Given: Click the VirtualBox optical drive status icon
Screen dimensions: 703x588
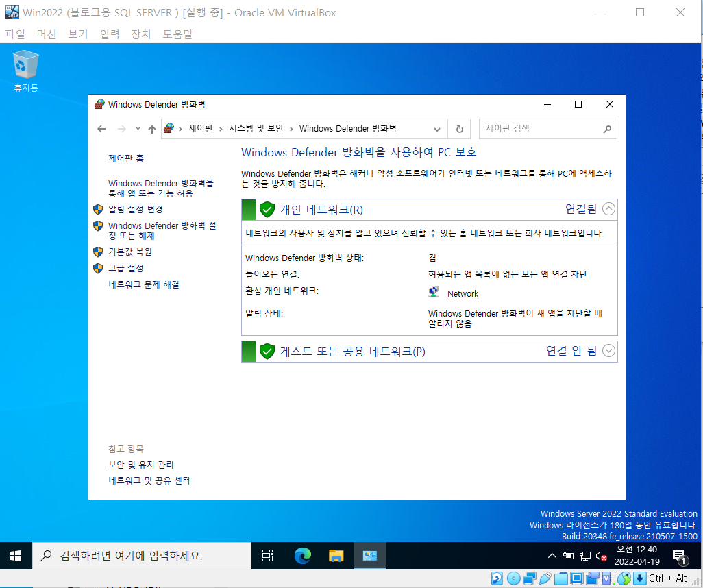Looking at the screenshot, I should click(513, 578).
